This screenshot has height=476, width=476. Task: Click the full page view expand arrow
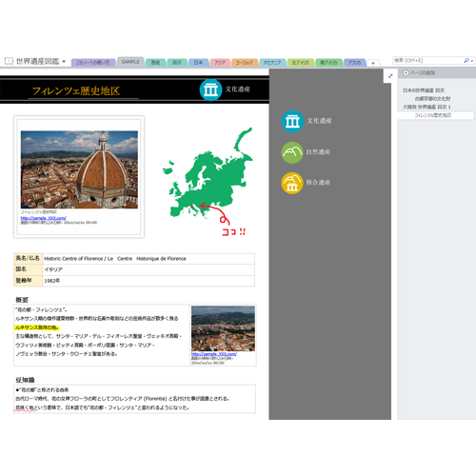(390, 76)
